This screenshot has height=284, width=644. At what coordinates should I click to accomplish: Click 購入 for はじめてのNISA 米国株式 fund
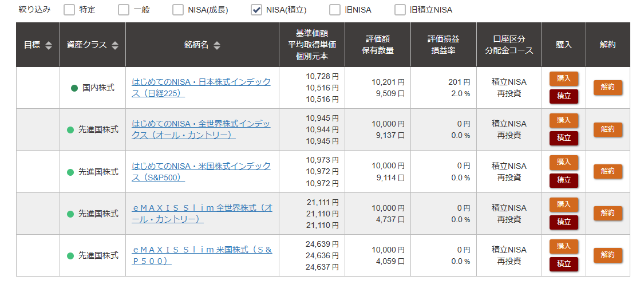click(x=564, y=163)
